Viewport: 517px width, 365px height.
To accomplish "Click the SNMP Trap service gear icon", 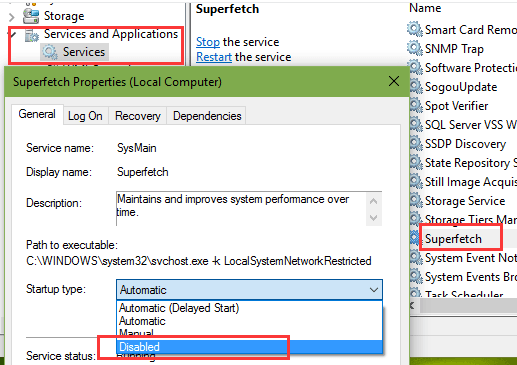I will [415, 48].
